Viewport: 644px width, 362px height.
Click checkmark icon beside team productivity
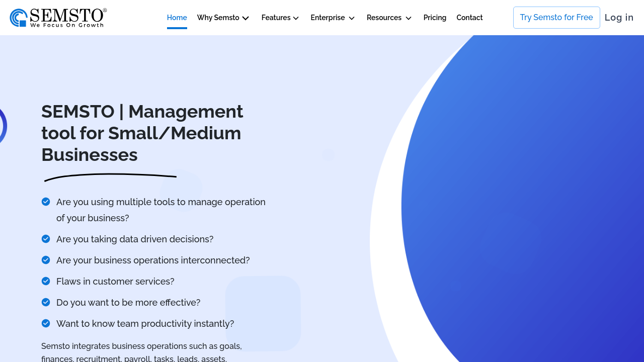click(46, 323)
